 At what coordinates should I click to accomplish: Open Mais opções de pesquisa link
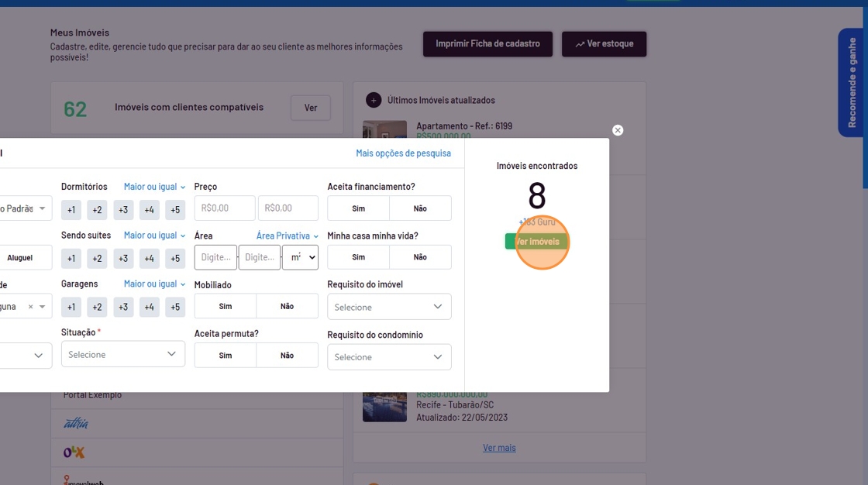click(403, 153)
